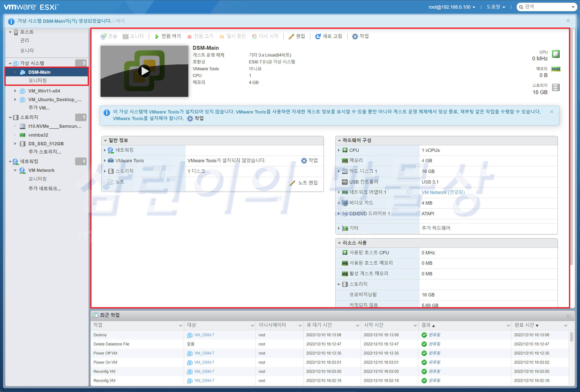
Task: Open the VM Network (connected) link
Action: tap(443, 192)
